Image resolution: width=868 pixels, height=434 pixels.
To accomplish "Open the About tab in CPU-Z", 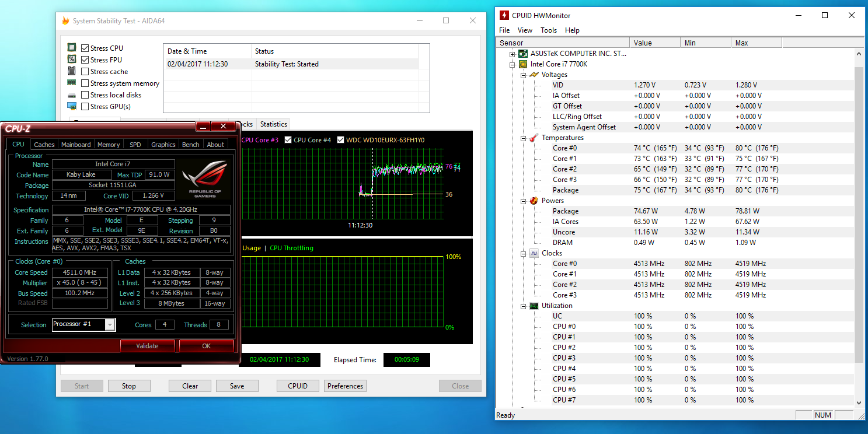I will pos(215,145).
